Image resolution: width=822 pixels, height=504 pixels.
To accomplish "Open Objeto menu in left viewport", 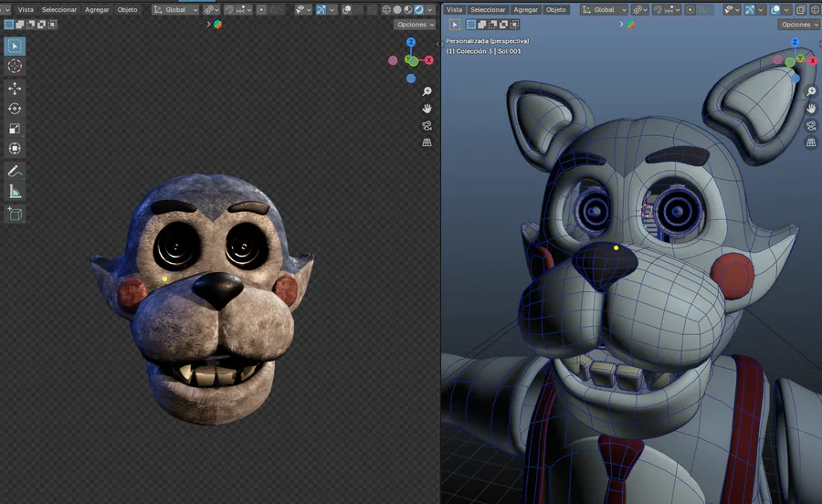I will point(127,9).
